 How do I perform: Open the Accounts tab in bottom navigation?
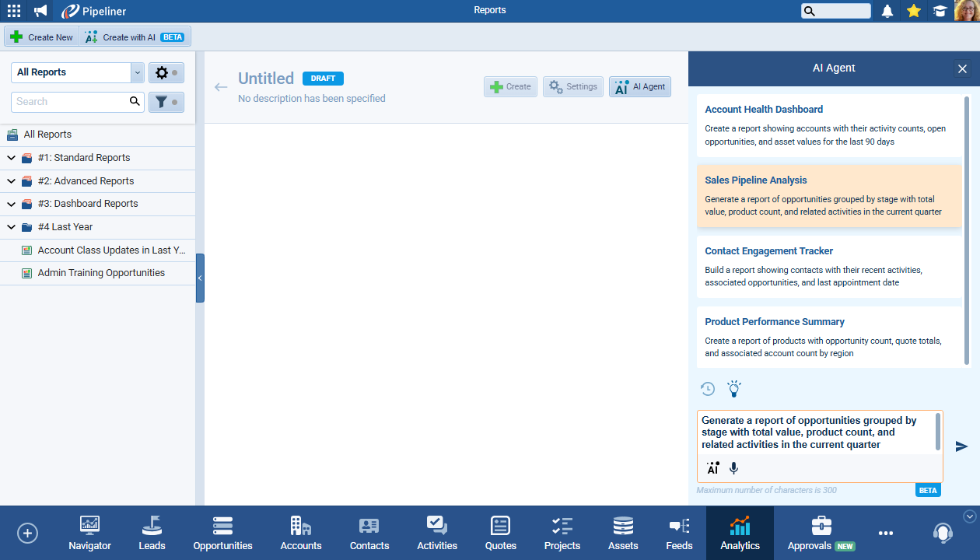[301, 533]
